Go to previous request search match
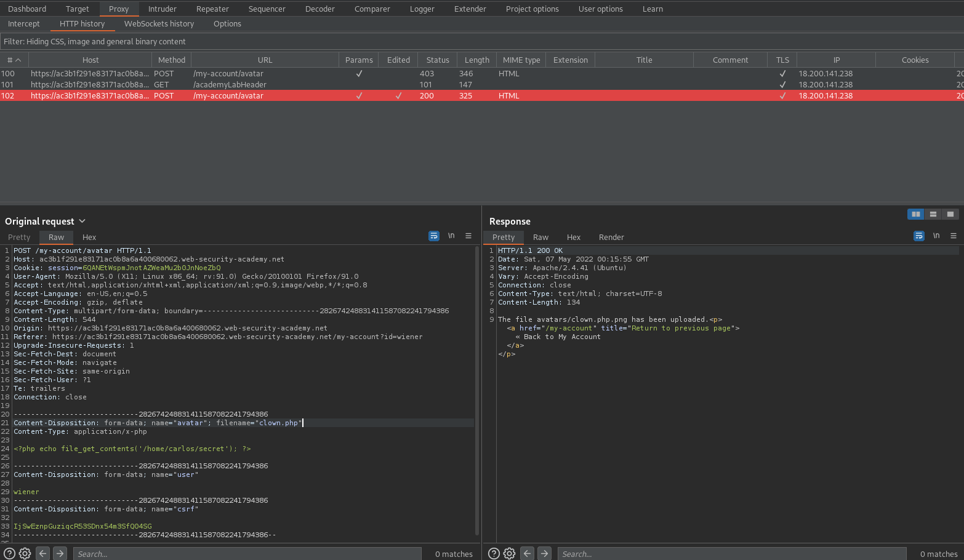This screenshot has width=964, height=560. (x=43, y=553)
